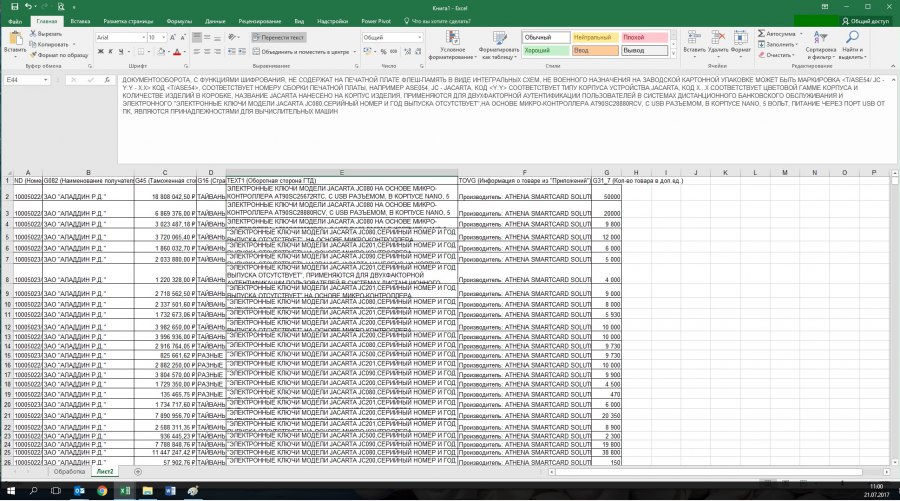The height and width of the screenshot is (501, 900).
Task: Toggle underline Ч formatting
Action: pos(121,52)
